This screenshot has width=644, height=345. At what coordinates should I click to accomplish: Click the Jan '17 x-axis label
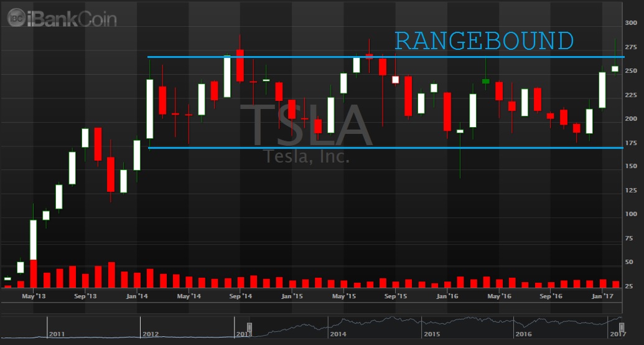(602, 296)
